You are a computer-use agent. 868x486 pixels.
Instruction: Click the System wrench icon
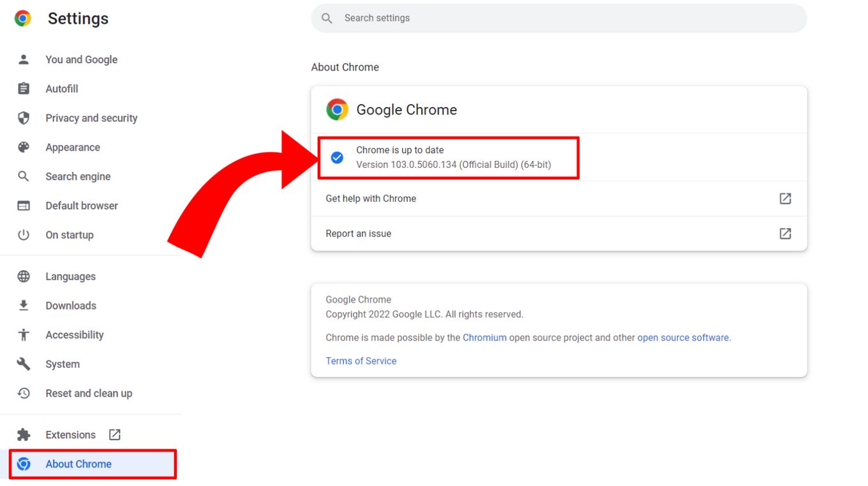[24, 363]
